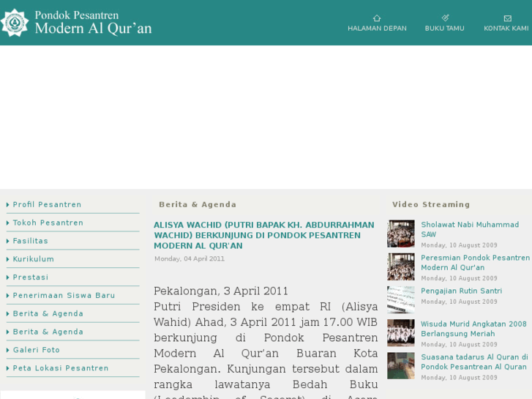Screen dimensions: 532x399
Task: Open the Suasana tadarus Al Quran thumbnail
Action: click(401, 366)
